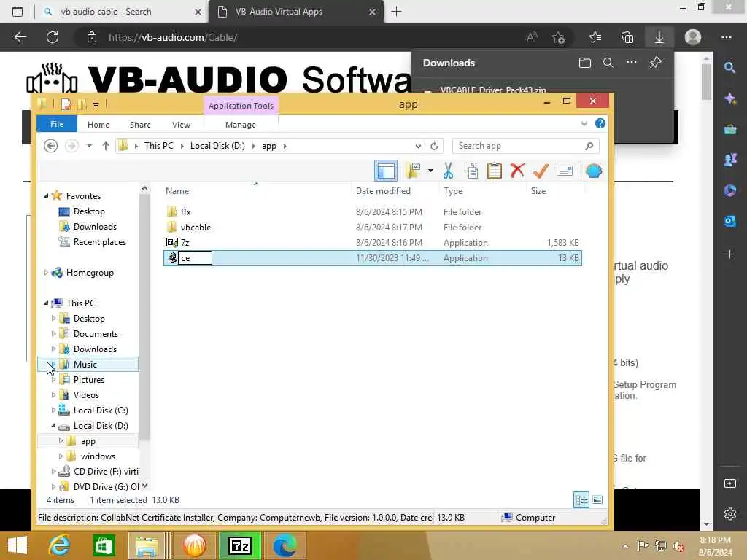
Task: Click the red X Delete icon
Action: [x=517, y=171]
